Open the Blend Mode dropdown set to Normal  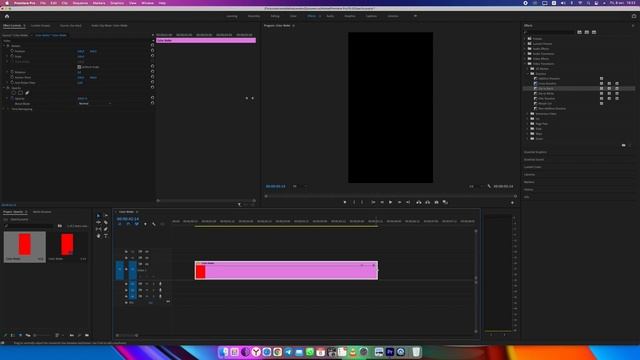[94, 104]
